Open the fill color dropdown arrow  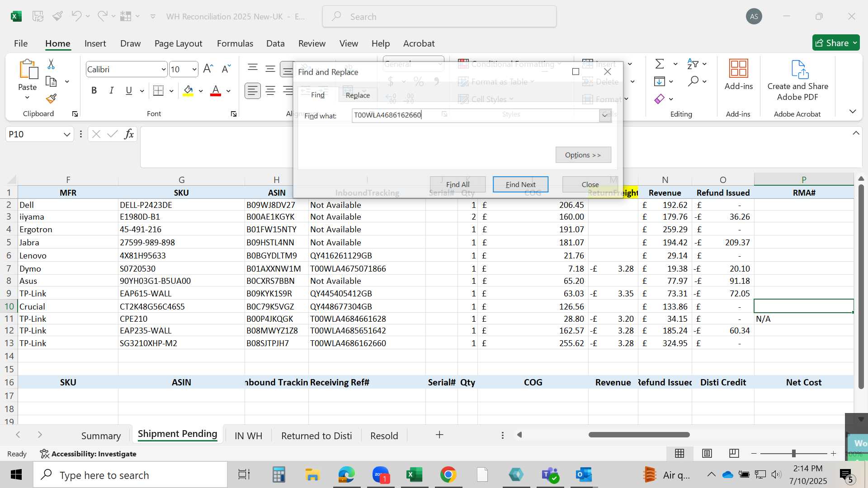201,91
